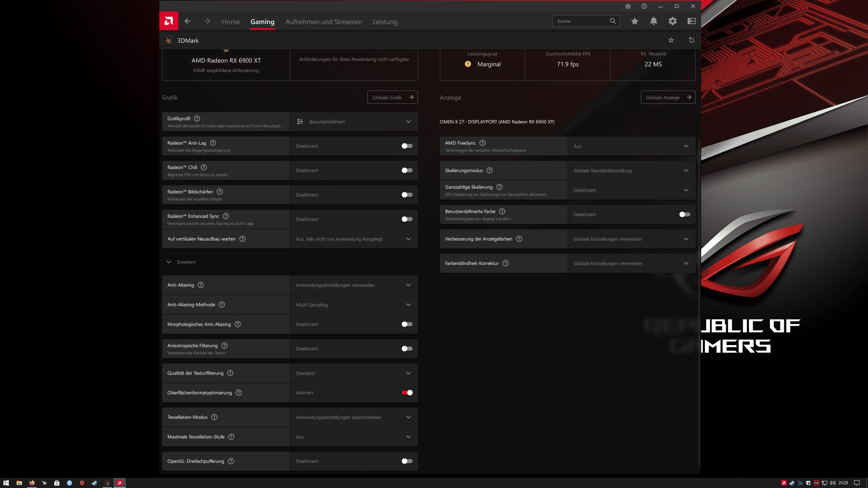
Task: Open Ganzzahlige Skalierung dropdown
Action: point(632,190)
